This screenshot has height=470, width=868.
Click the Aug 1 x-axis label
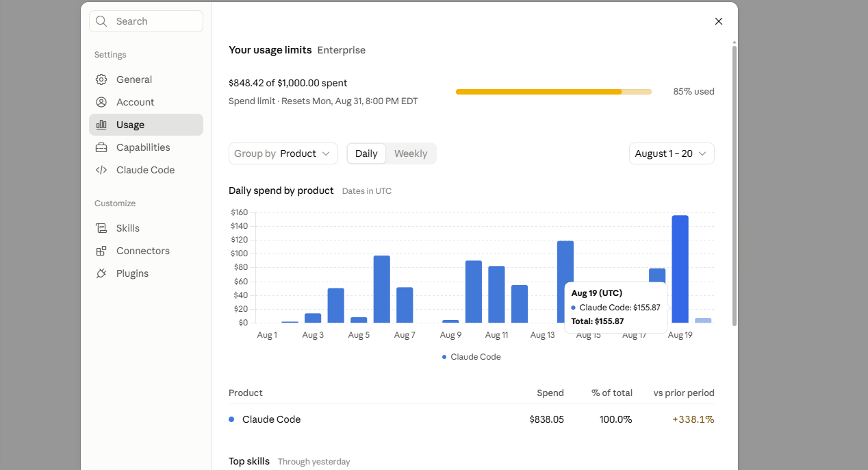click(x=267, y=335)
